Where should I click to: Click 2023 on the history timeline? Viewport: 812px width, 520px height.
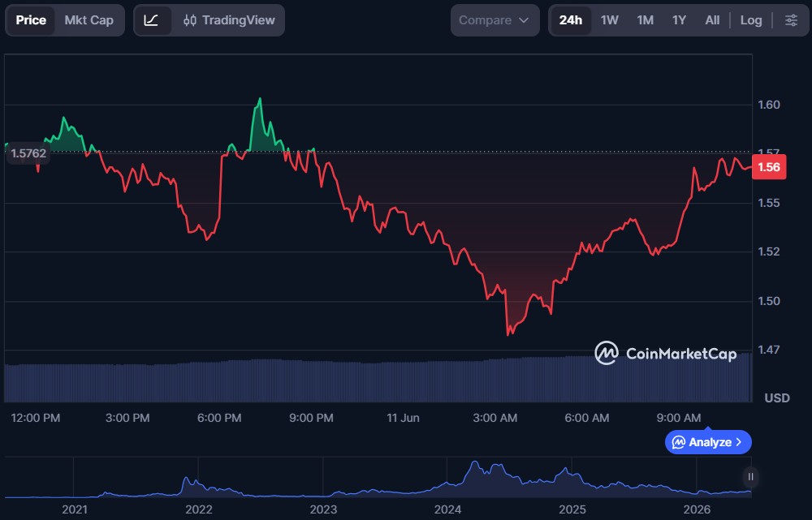click(x=323, y=509)
